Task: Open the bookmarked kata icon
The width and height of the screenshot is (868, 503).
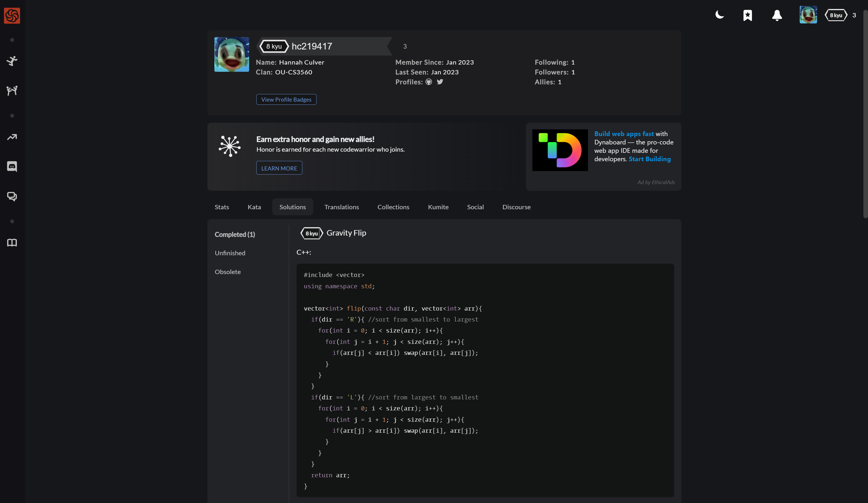Action: (x=747, y=16)
